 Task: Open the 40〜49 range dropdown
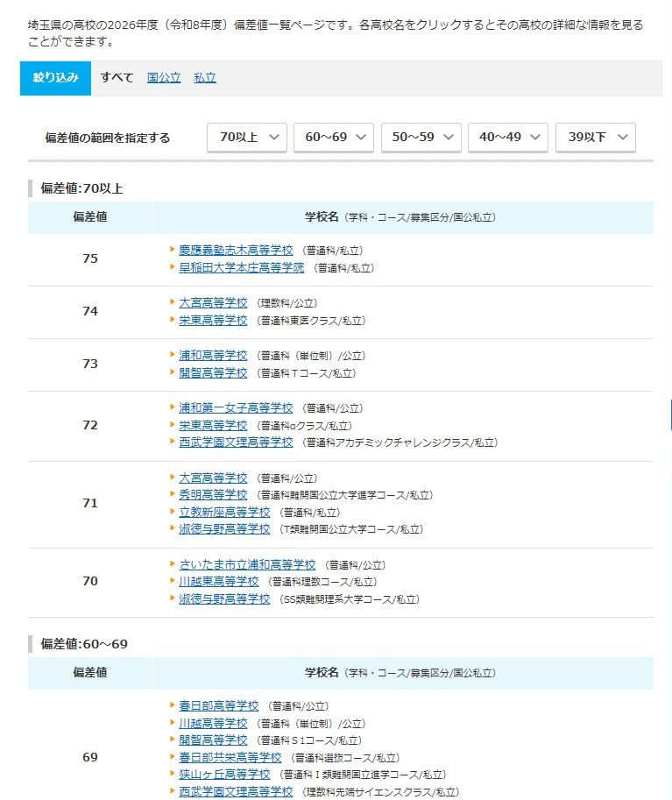pos(507,138)
